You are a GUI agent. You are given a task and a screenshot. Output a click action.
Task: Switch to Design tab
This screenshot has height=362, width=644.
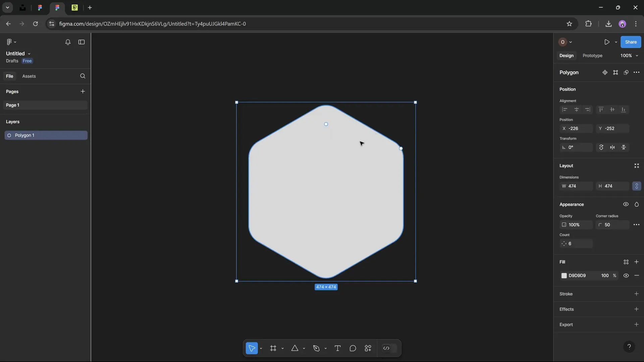point(566,56)
